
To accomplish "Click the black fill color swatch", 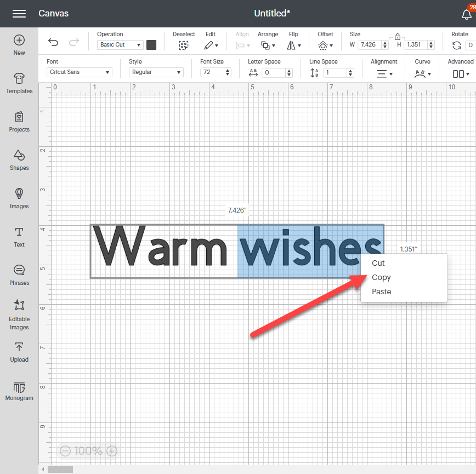I will 151,45.
